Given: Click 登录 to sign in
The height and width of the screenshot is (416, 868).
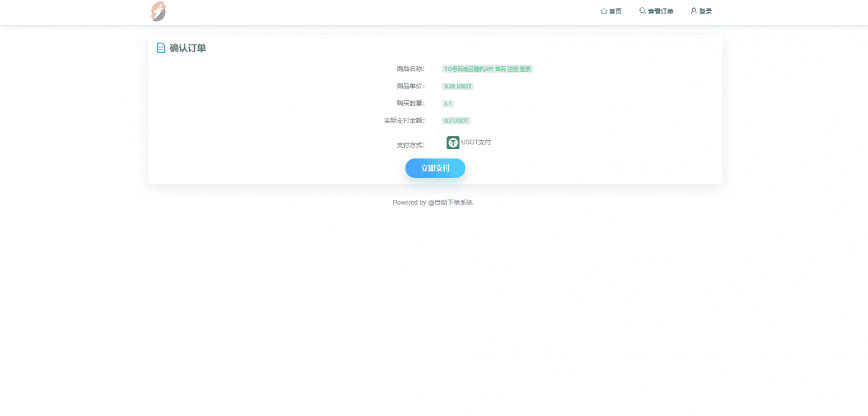Looking at the screenshot, I should [701, 12].
